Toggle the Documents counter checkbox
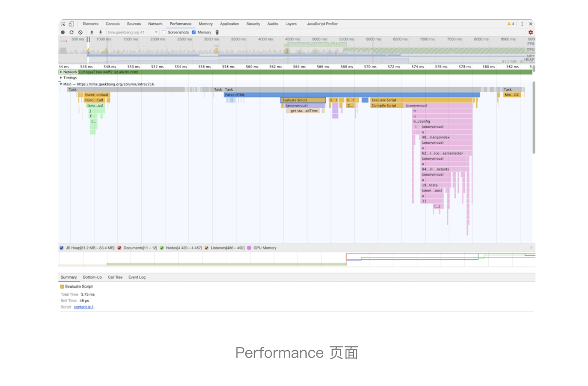The height and width of the screenshot is (386, 588). click(119, 248)
